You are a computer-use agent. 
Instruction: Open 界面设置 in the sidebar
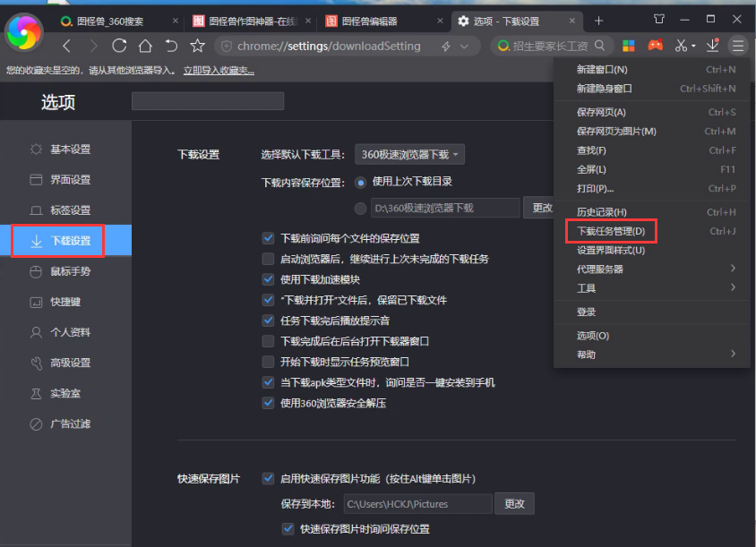coord(65,180)
